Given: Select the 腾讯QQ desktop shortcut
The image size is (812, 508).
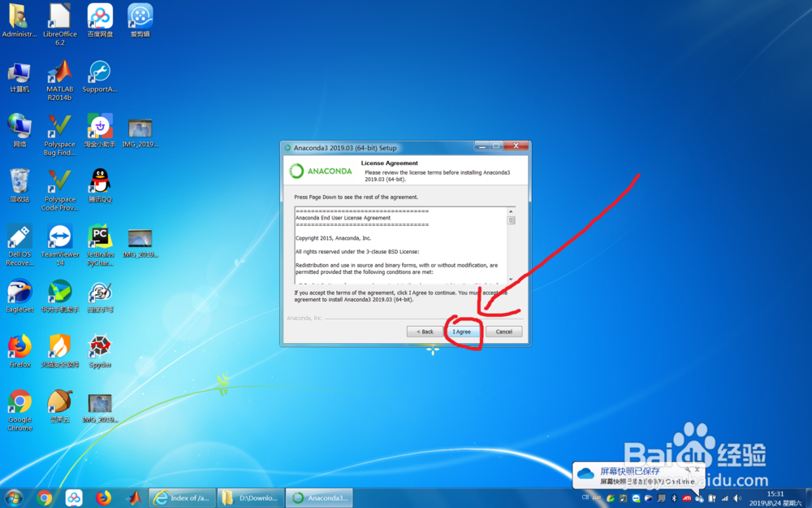Looking at the screenshot, I should (x=100, y=186).
